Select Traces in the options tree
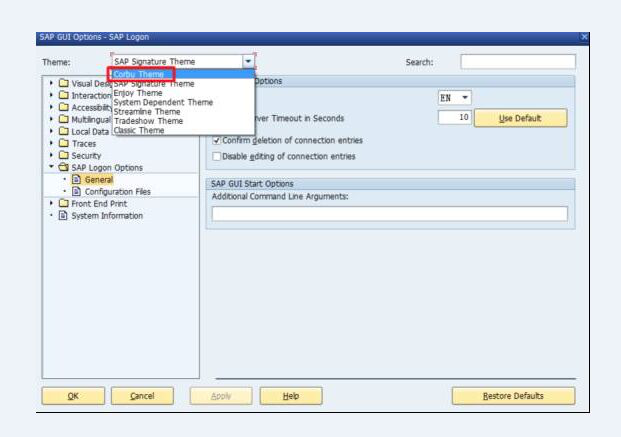Viewport: 621px width, 437px height. point(84,143)
